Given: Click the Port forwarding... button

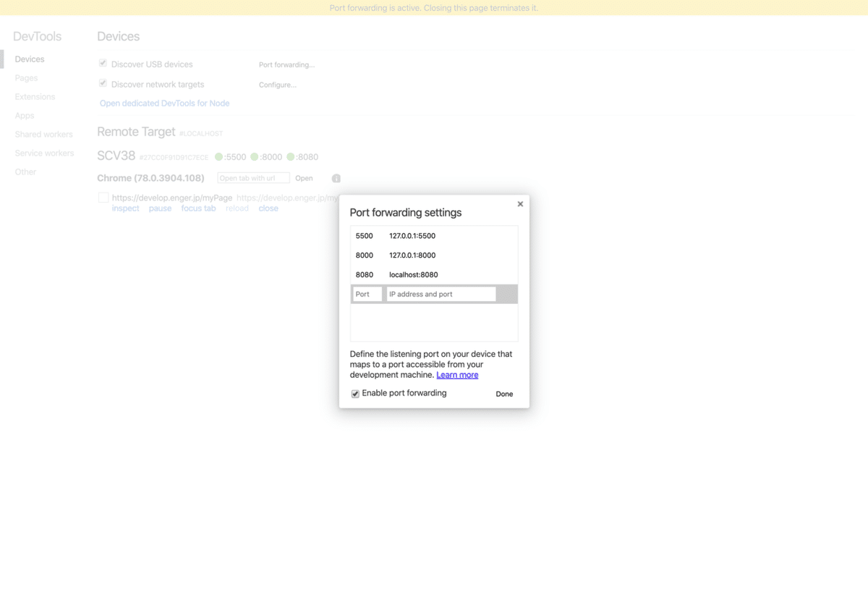Looking at the screenshot, I should click(287, 65).
